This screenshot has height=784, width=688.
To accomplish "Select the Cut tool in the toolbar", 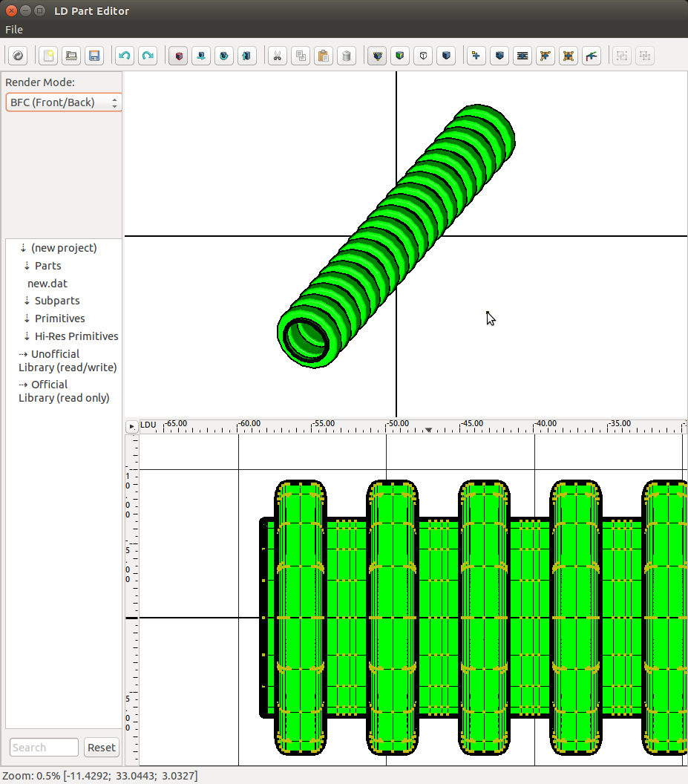I will tap(277, 55).
